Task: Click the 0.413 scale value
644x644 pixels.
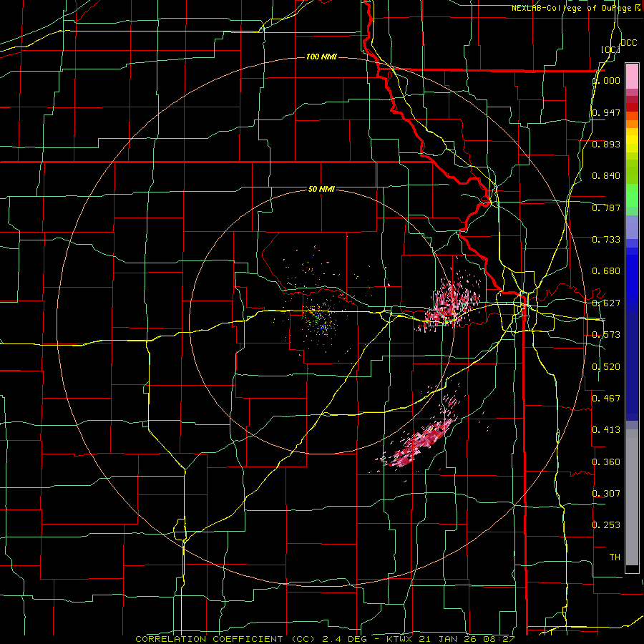Action: (x=606, y=430)
